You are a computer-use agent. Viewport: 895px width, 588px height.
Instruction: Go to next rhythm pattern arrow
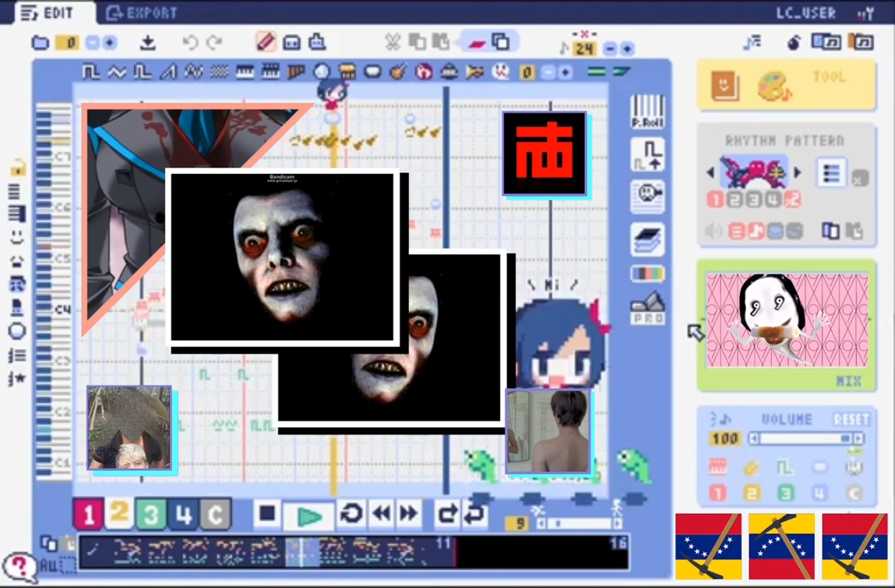pos(797,171)
